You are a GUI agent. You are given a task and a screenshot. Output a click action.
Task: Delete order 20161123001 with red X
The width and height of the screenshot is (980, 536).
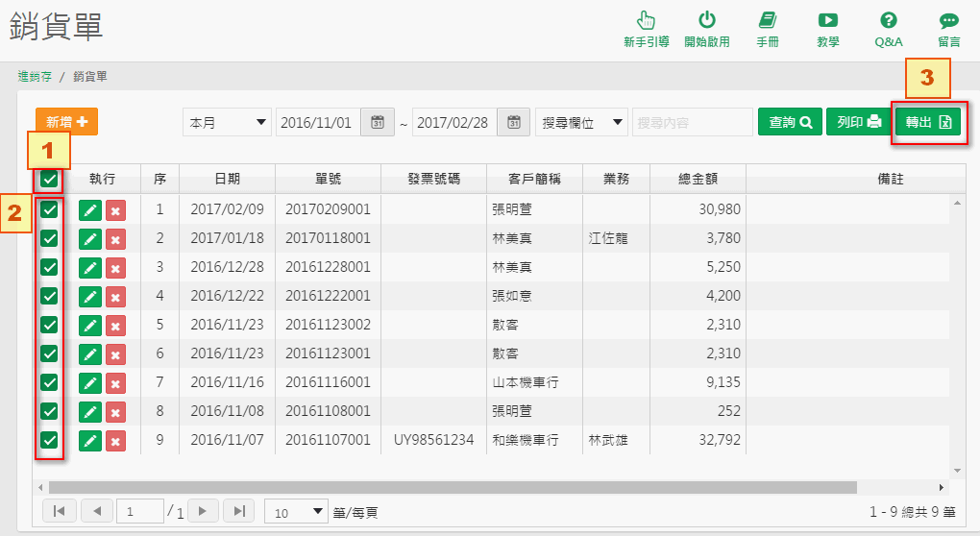(115, 354)
